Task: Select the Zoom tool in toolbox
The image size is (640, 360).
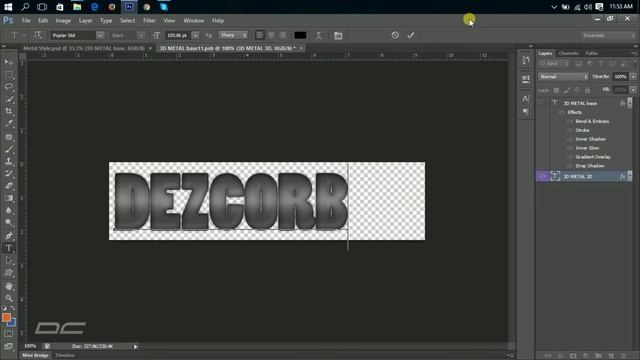Action: point(9,298)
